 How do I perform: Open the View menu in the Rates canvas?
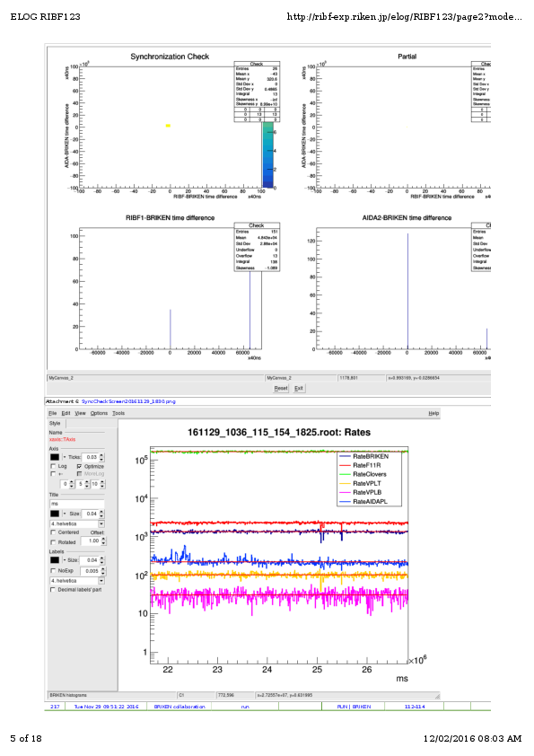(x=81, y=413)
